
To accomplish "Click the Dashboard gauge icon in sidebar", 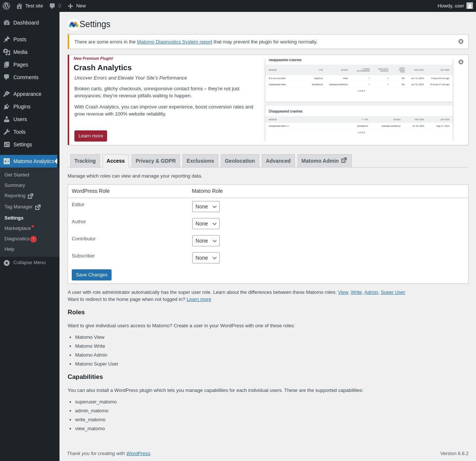I will tap(7, 23).
